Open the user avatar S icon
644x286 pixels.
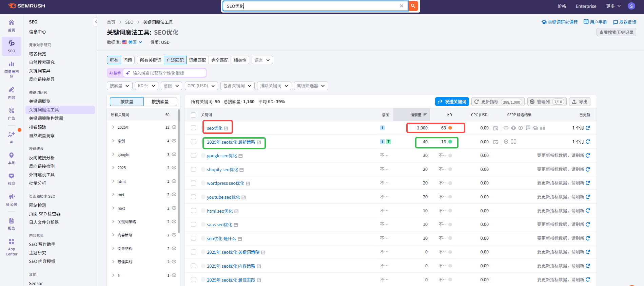coord(631,6)
